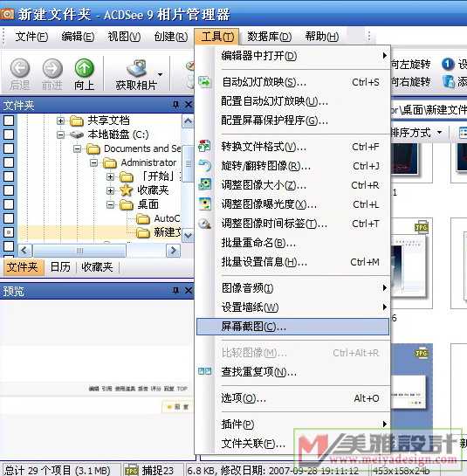This screenshot has width=467, height=476.
Task: Click the JPG icon in the status bar
Action: tap(132, 471)
